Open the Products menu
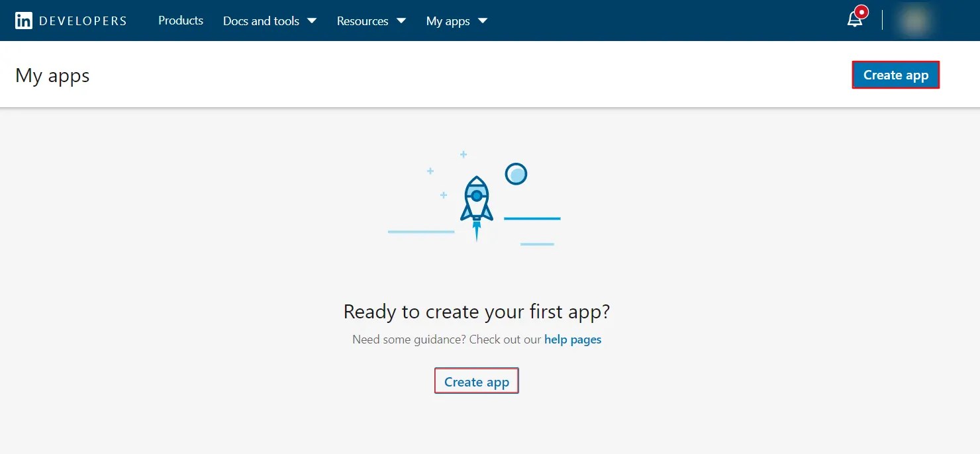The height and width of the screenshot is (454, 980). click(x=180, y=21)
